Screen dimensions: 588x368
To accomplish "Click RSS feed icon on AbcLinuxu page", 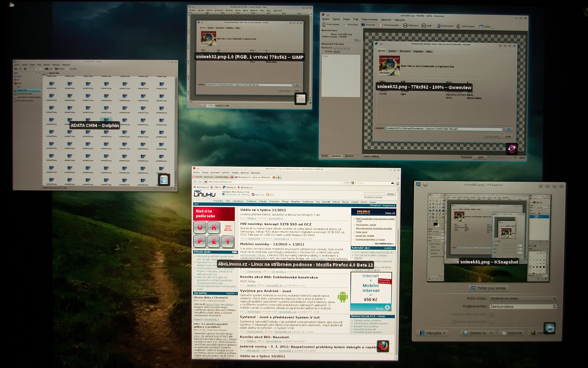I will pyautogui.click(x=267, y=195).
